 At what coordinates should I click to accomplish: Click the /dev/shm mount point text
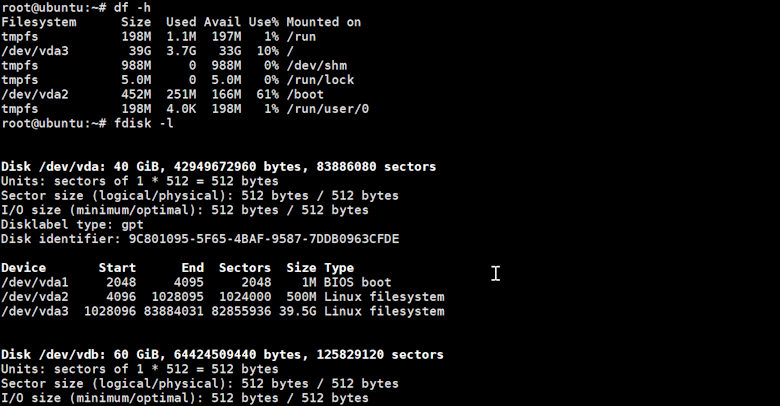pos(316,65)
